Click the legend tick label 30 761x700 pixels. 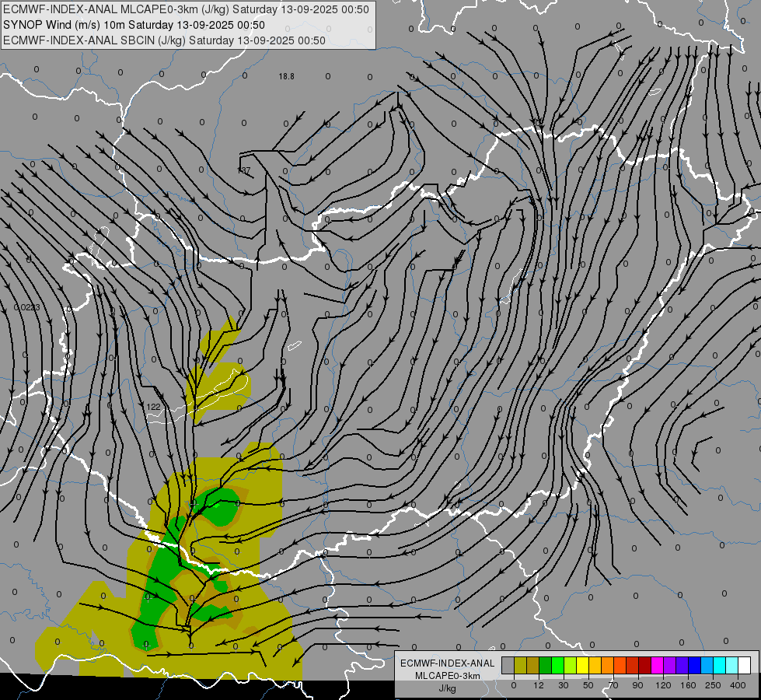point(564,685)
